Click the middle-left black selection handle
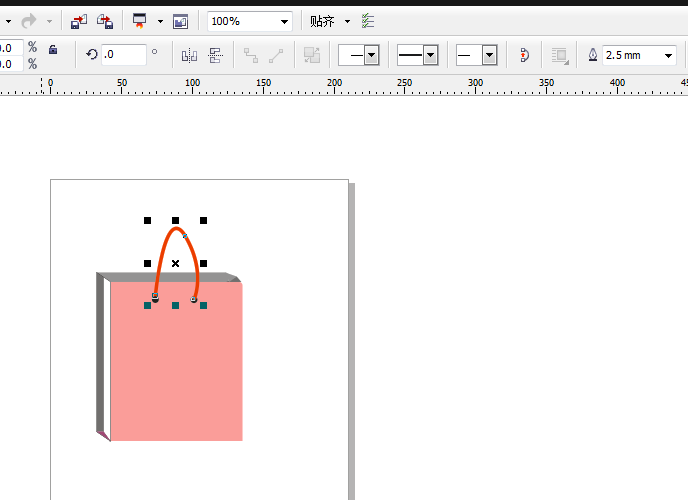Screen dimensions: 688x500 pyautogui.click(x=147, y=263)
